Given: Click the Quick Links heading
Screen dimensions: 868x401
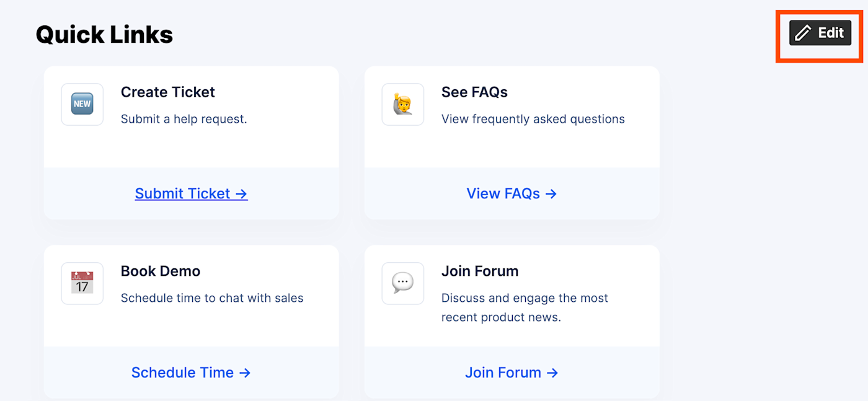Looking at the screenshot, I should pos(104,34).
